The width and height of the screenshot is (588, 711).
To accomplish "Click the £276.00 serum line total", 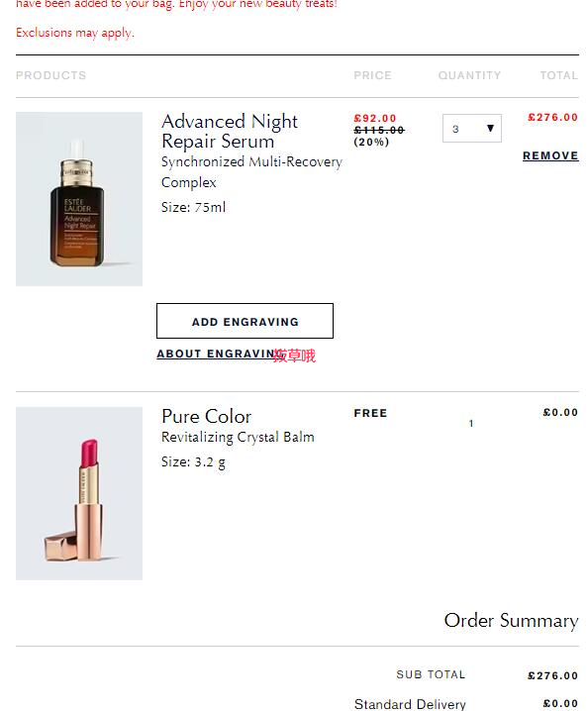I will point(552,118).
